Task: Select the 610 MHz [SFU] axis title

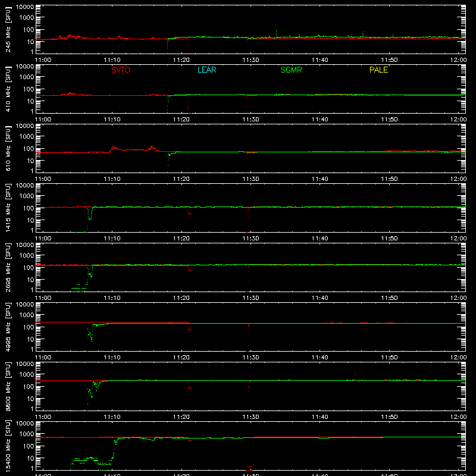Action: click(8, 148)
